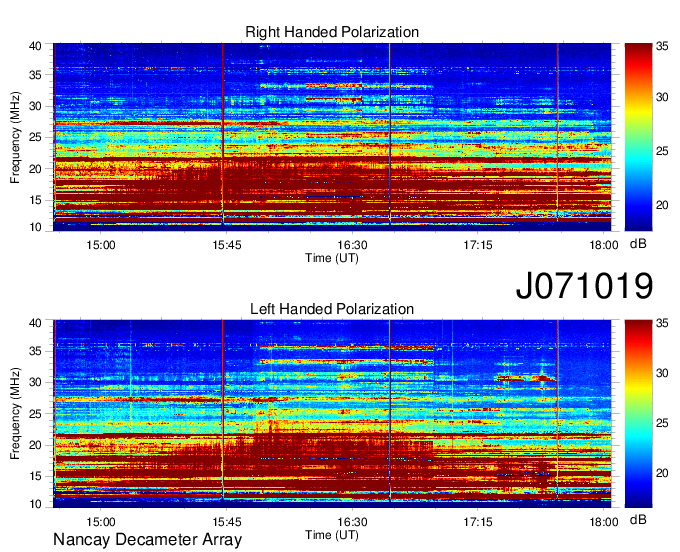Image resolution: width=680 pixels, height=552 pixels.
Task: Click 15:00 tick label on lower time axis
Action: click(101, 522)
